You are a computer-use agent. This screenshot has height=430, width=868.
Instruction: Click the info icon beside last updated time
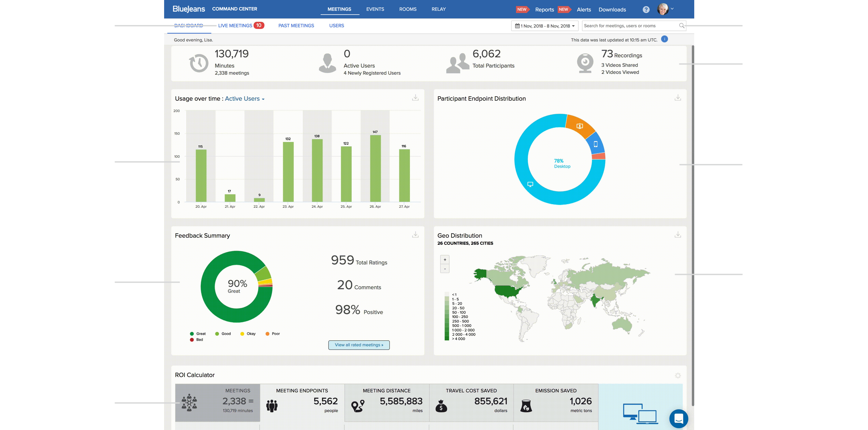665,39
